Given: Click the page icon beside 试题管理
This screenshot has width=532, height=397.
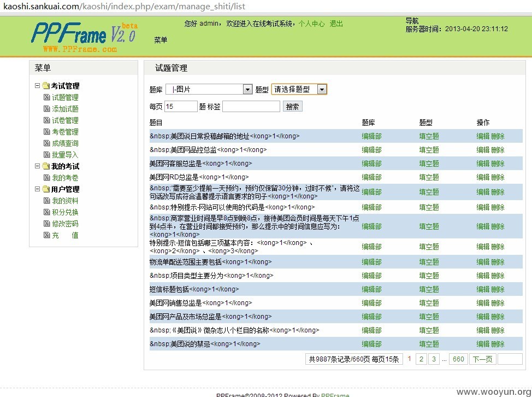Looking at the screenshot, I should click(x=46, y=97).
